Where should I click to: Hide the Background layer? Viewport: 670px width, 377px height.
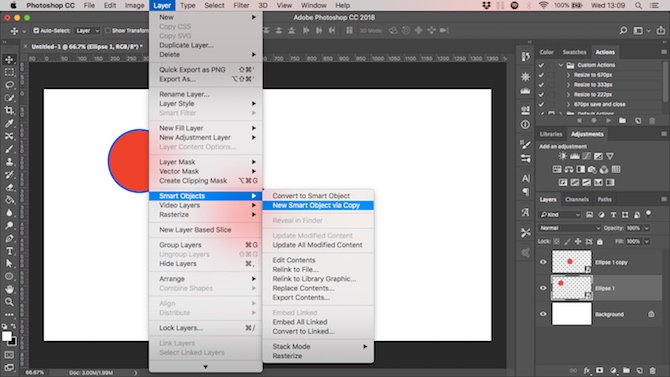coord(543,314)
